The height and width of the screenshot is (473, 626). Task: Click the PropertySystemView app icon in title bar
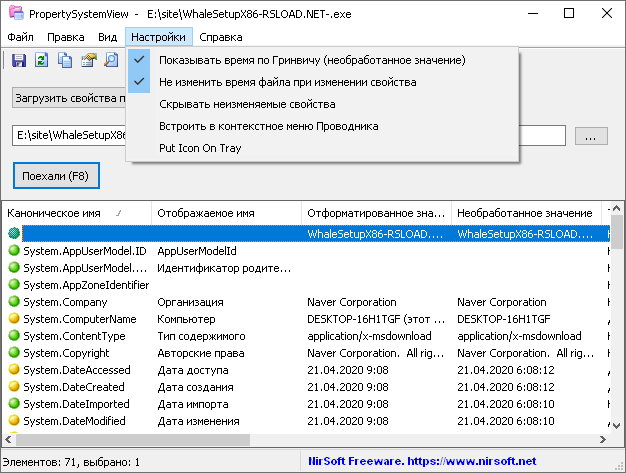click(16, 13)
